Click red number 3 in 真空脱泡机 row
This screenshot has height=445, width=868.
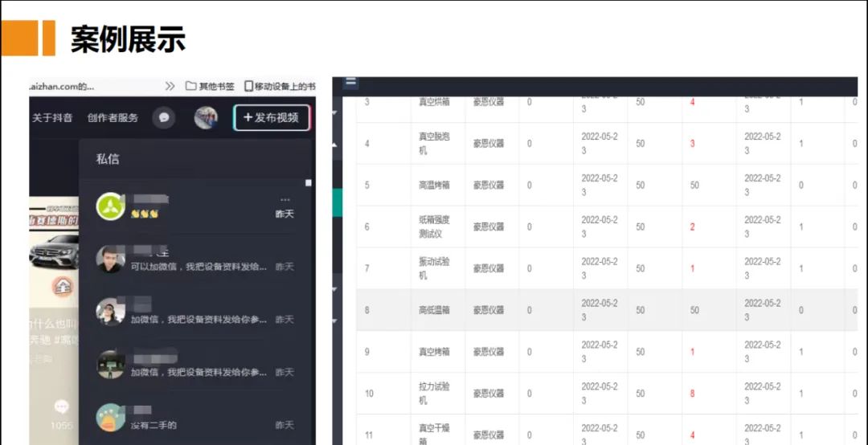(x=692, y=144)
